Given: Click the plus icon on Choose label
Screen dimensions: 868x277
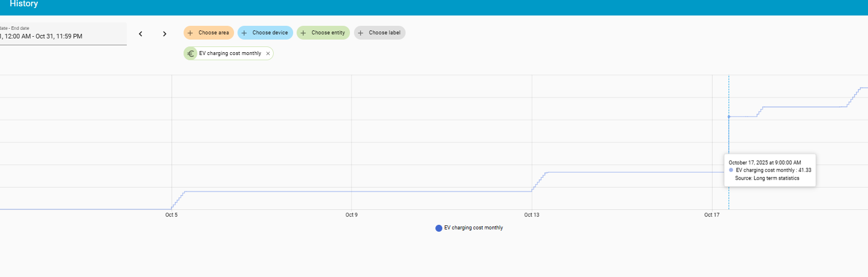Looking at the screenshot, I should (x=361, y=33).
